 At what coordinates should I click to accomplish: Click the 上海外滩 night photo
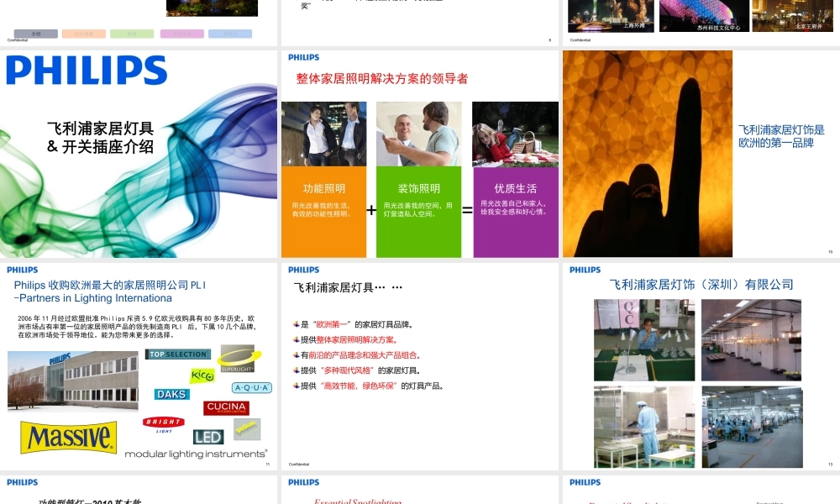coord(611,16)
